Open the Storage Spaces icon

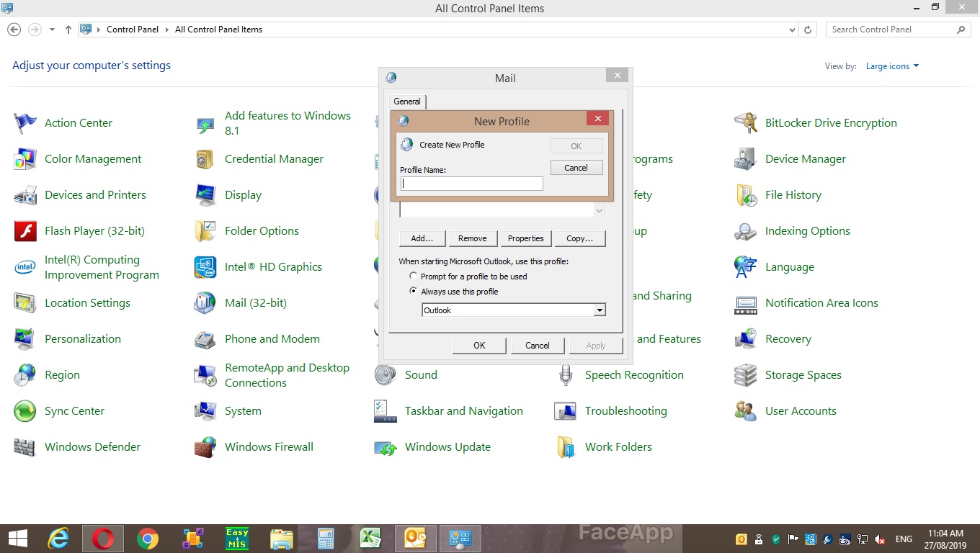[746, 375]
